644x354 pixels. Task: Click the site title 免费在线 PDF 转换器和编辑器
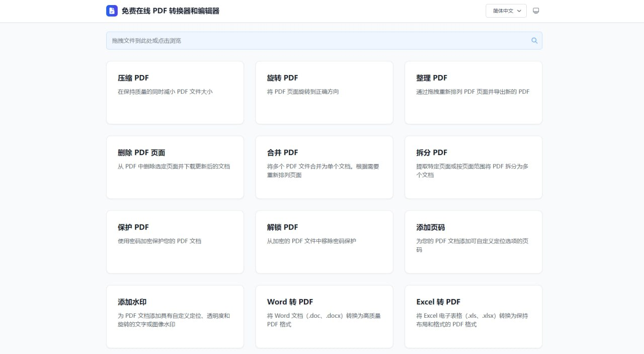[x=171, y=11]
